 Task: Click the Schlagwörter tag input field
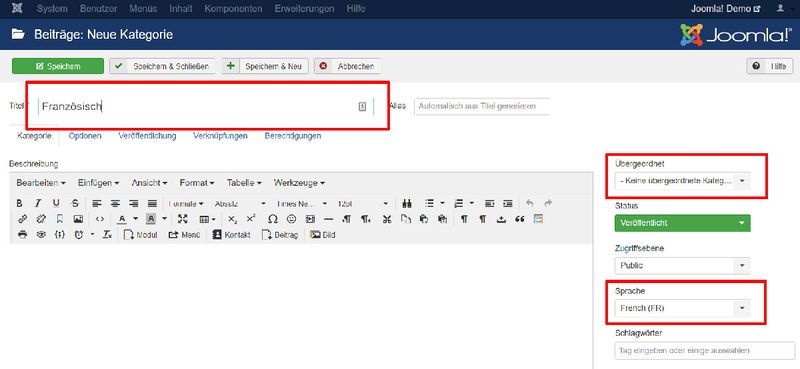click(705, 351)
